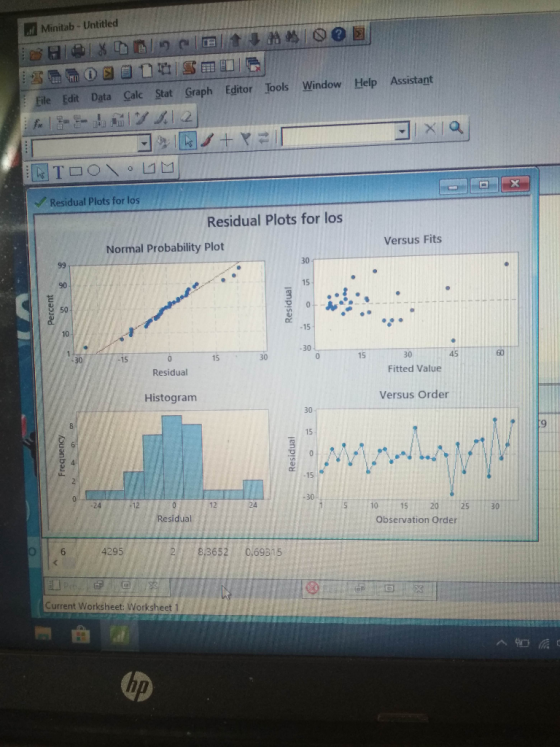This screenshot has height=747, width=560.
Task: Open the Stat menu
Action: [164, 94]
